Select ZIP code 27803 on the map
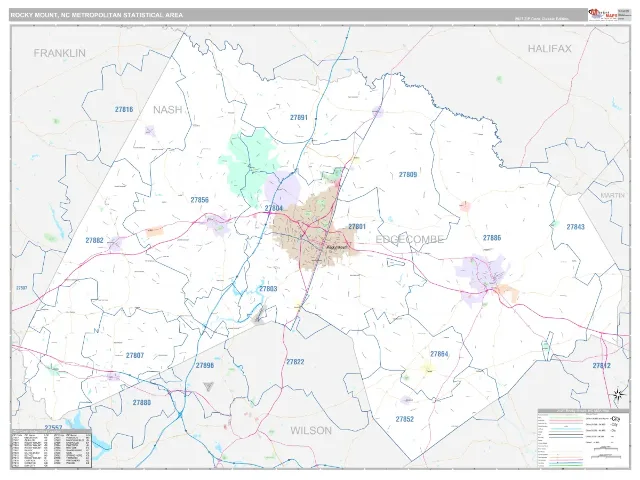The width and height of the screenshot is (640, 480). coord(268,289)
